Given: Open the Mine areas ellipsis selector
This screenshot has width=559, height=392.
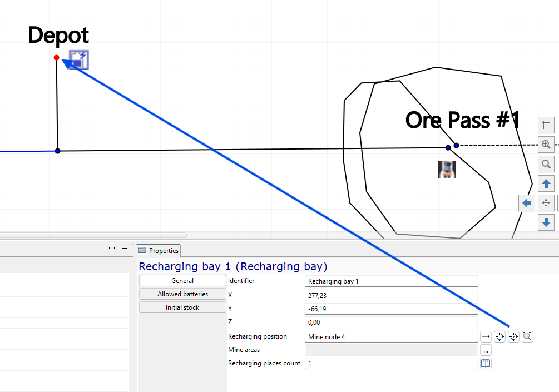Looking at the screenshot, I should (x=486, y=350).
